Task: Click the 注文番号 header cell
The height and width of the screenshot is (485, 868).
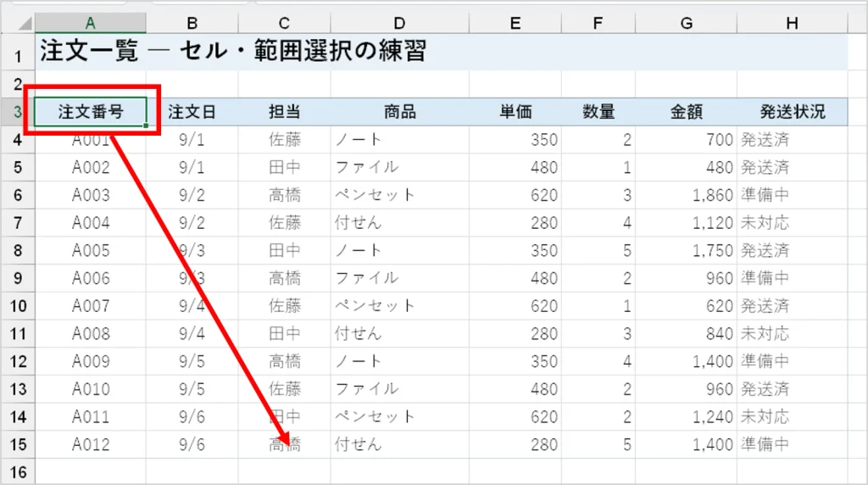Action: (90, 112)
